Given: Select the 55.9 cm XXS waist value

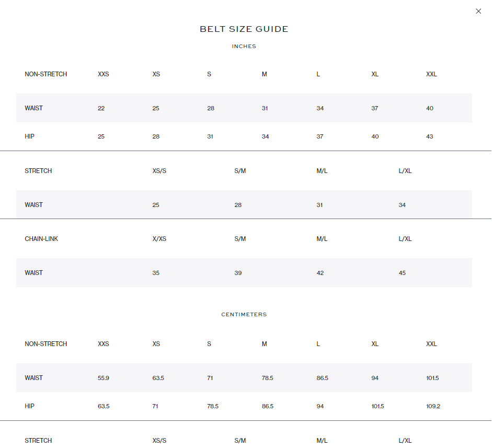Looking at the screenshot, I should (x=104, y=378).
